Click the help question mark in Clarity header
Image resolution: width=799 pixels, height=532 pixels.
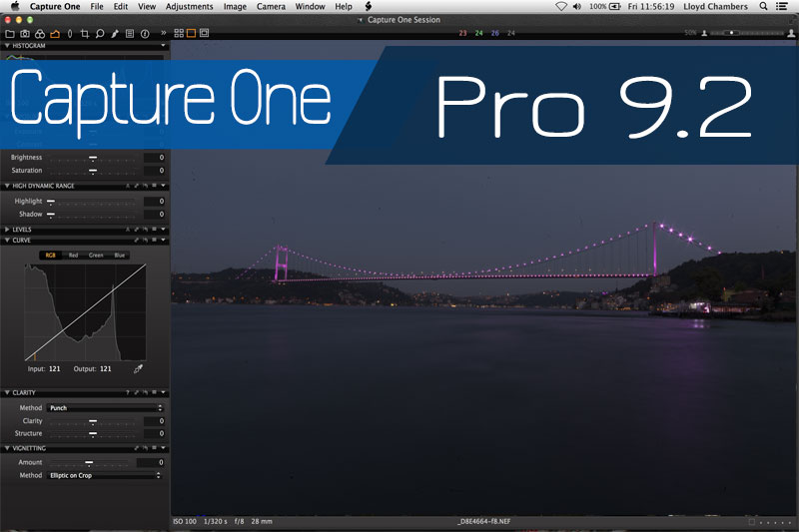[x=128, y=392]
